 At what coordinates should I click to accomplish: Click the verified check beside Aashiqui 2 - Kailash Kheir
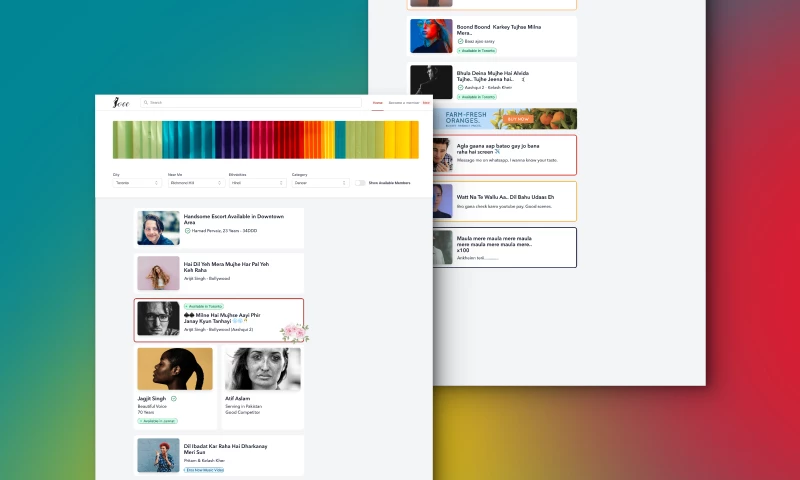pyautogui.click(x=461, y=88)
